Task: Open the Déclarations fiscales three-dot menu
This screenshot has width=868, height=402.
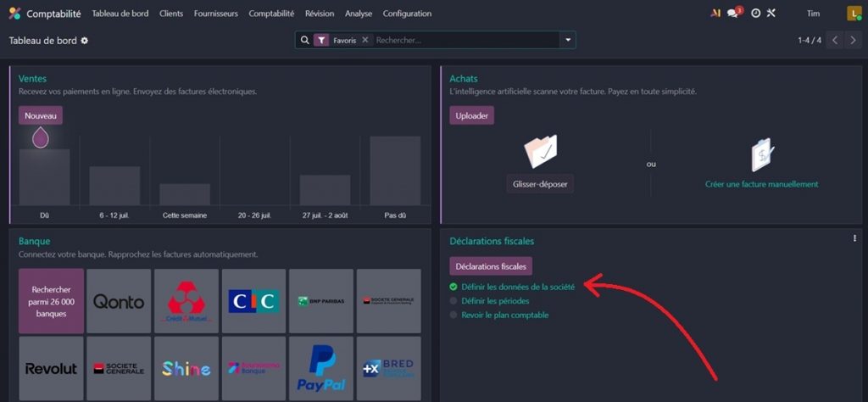Action: click(x=855, y=238)
